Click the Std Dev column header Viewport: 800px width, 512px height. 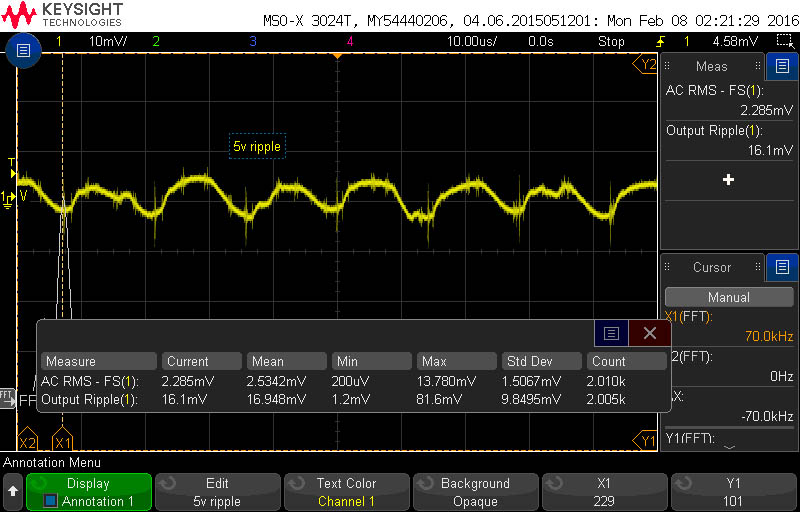pos(542,361)
